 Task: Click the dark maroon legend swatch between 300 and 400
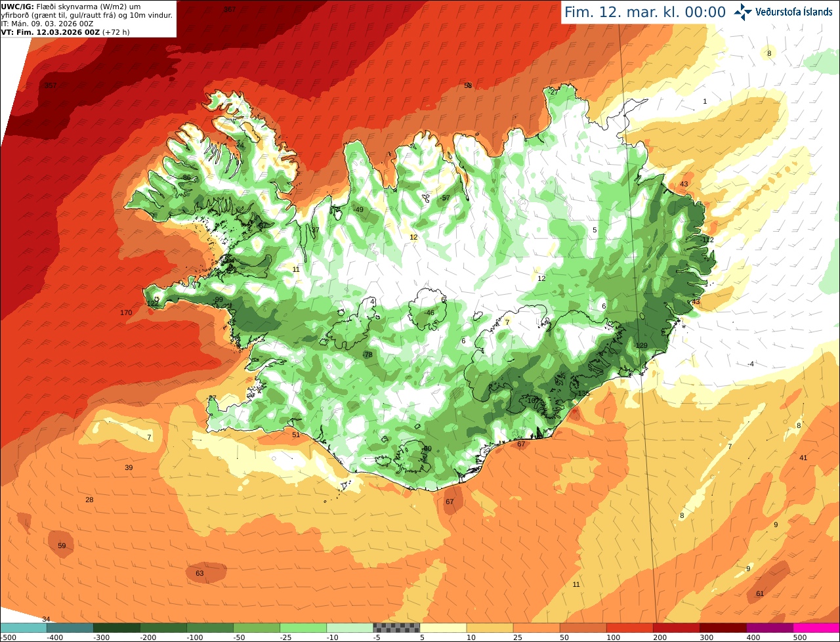tap(723, 628)
